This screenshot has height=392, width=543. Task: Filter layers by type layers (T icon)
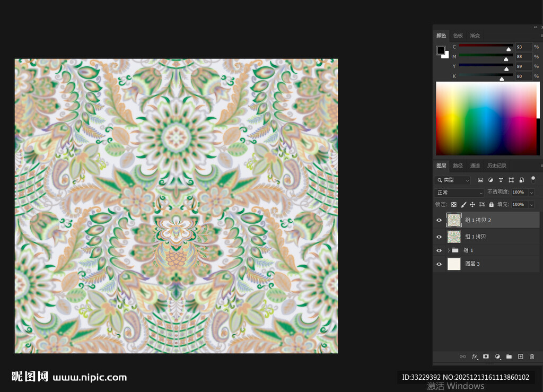pyautogui.click(x=501, y=180)
